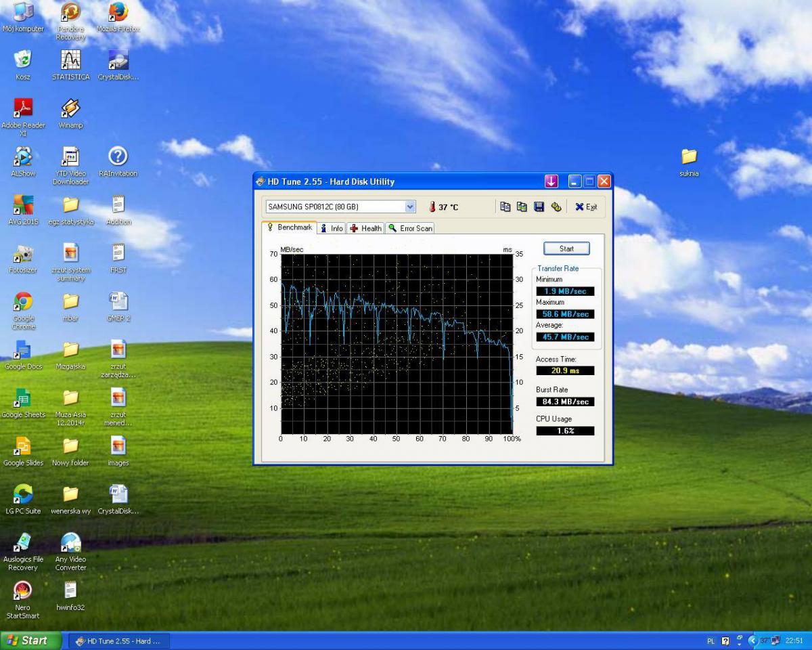Select the Mizgalska folder
812x650 pixels.
70,354
